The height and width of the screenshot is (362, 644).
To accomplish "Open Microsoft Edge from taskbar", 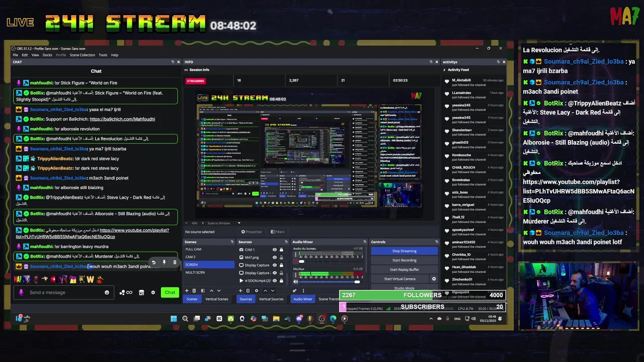I will point(333,318).
